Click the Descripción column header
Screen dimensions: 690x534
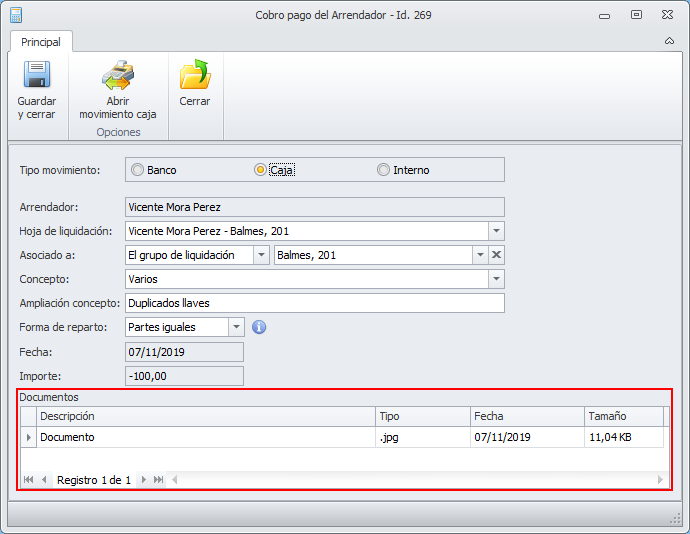tap(206, 416)
